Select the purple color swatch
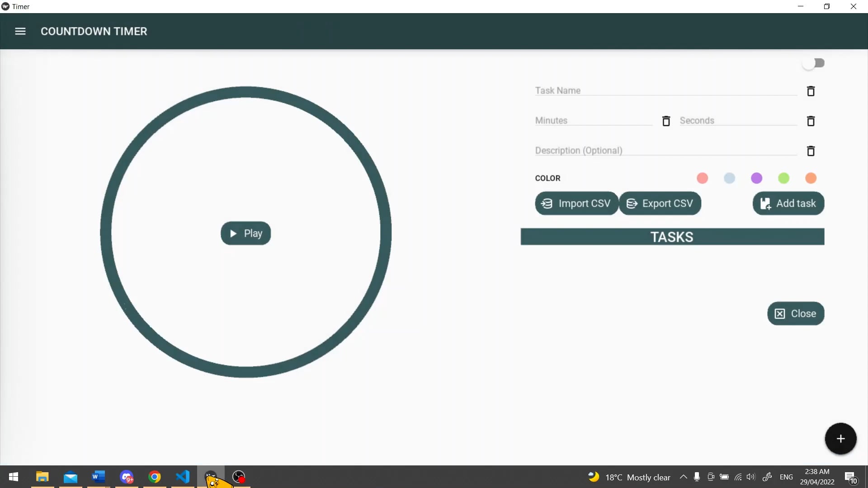Image resolution: width=868 pixels, height=488 pixels. pyautogui.click(x=756, y=178)
